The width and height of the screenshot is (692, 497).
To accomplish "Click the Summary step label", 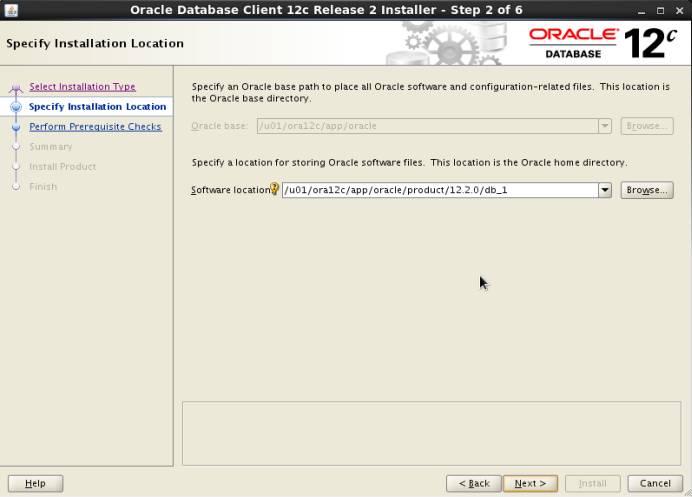I will [51, 147].
